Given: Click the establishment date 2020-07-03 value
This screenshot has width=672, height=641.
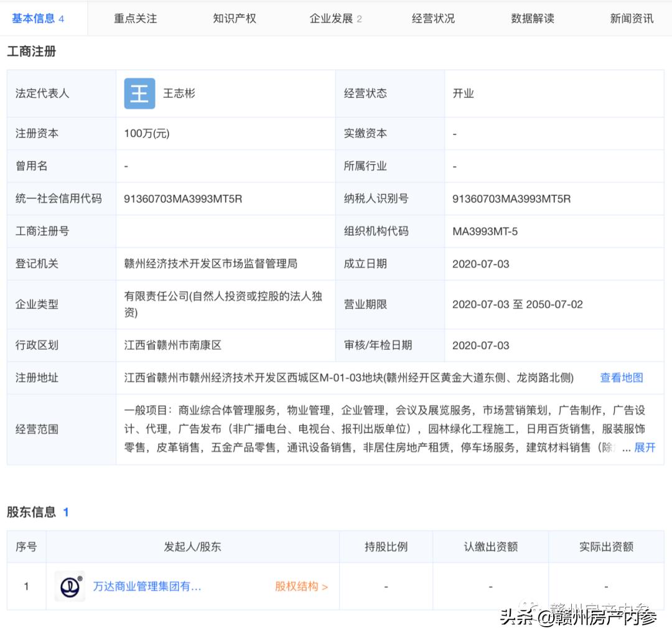Looking at the screenshot, I should (480, 263).
